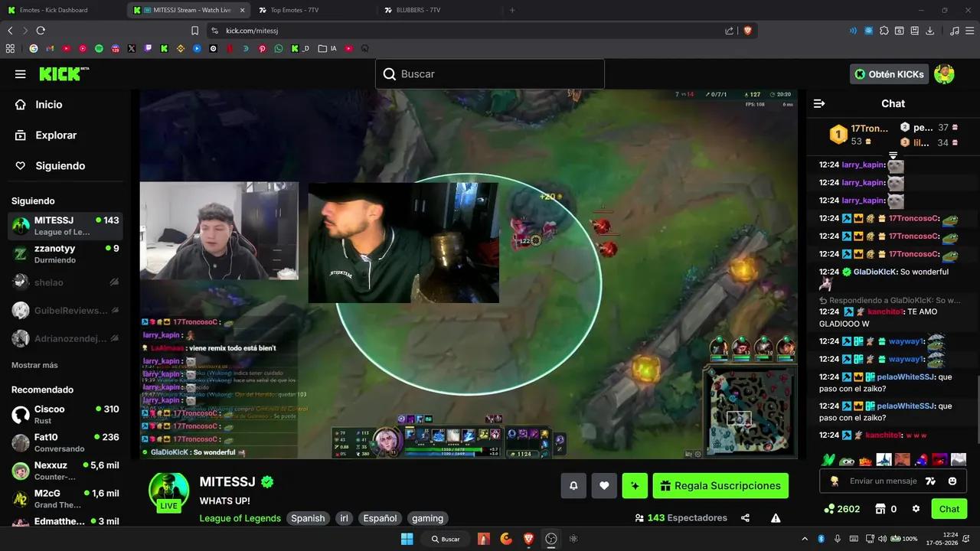This screenshot has height=551, width=980.
Task: Open recommended channel M2cG
Action: (66, 499)
